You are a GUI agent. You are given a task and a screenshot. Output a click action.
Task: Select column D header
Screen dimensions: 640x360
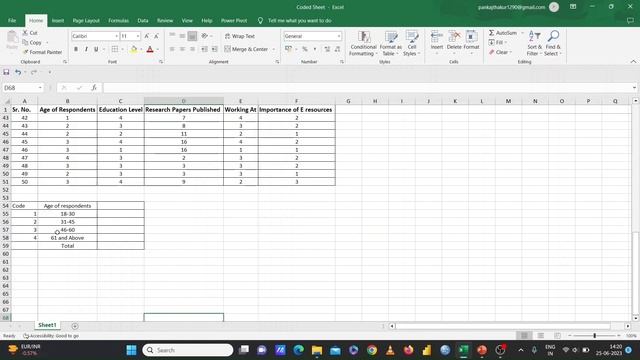point(184,101)
